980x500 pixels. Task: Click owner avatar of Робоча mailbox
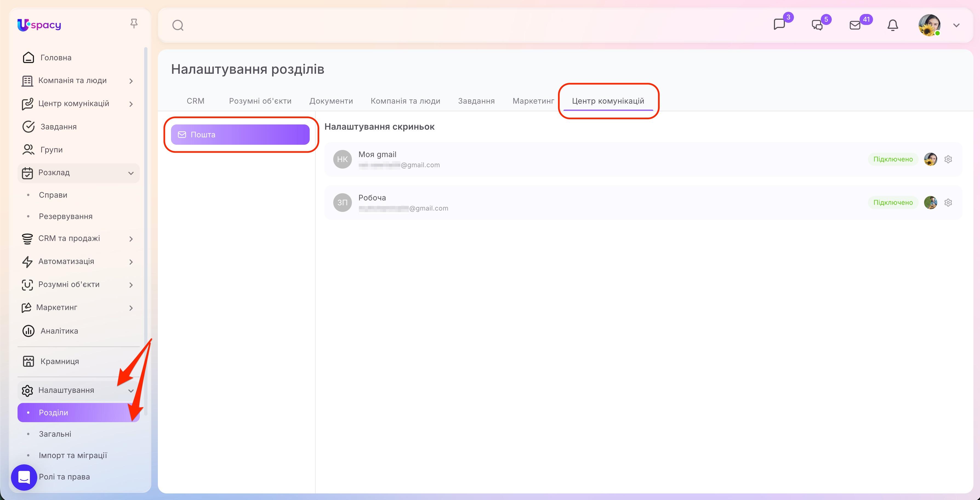coord(931,202)
